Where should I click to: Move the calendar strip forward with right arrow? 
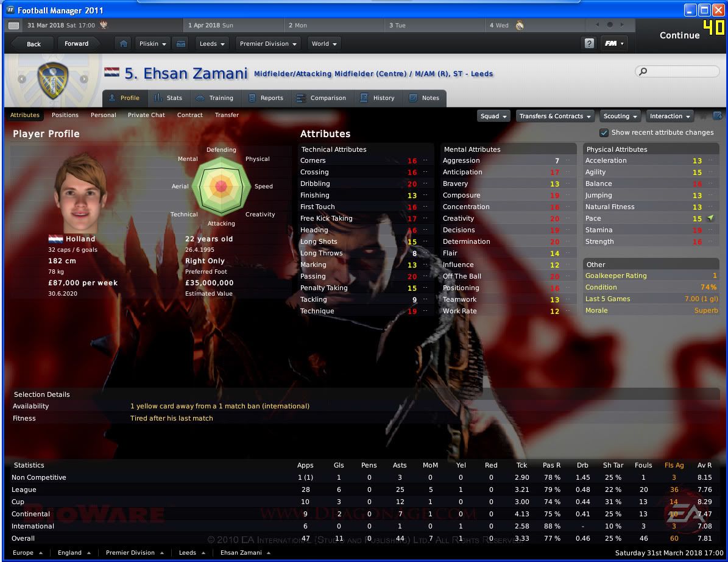point(622,24)
